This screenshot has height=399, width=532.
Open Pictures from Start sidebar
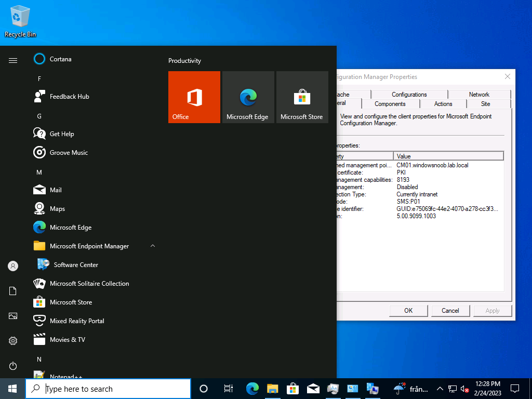pyautogui.click(x=13, y=316)
